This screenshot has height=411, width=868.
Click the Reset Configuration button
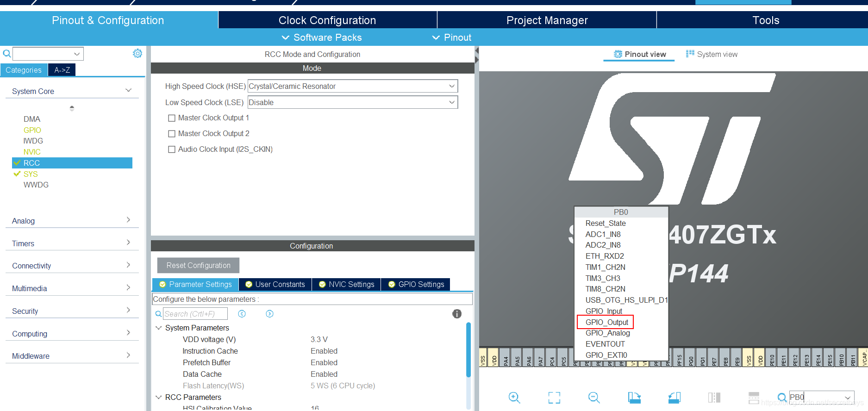(198, 265)
